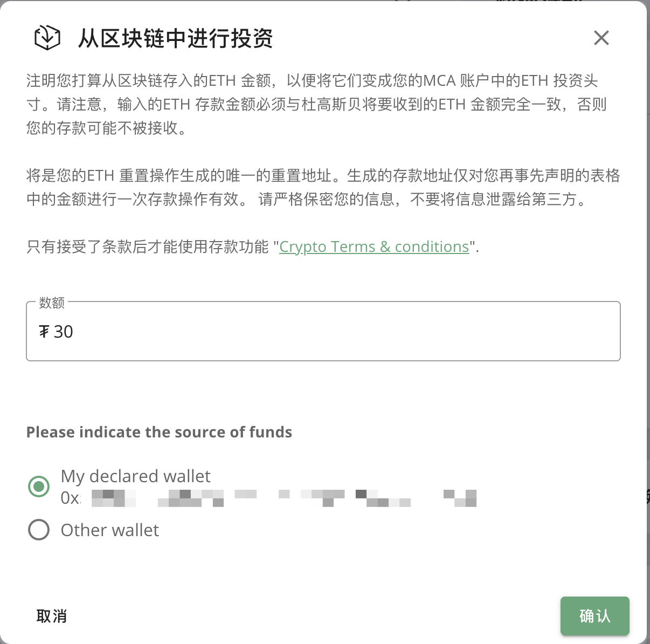
Task: Click the Please indicate the source of funds heading
Action: pos(159,432)
